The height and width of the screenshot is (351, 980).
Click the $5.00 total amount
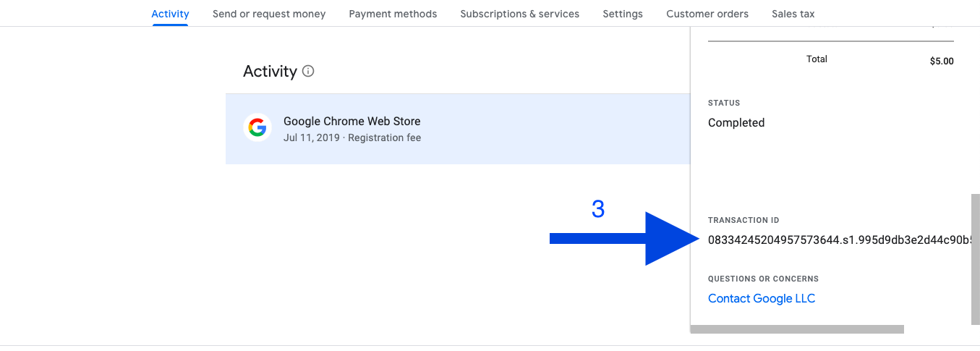click(942, 62)
